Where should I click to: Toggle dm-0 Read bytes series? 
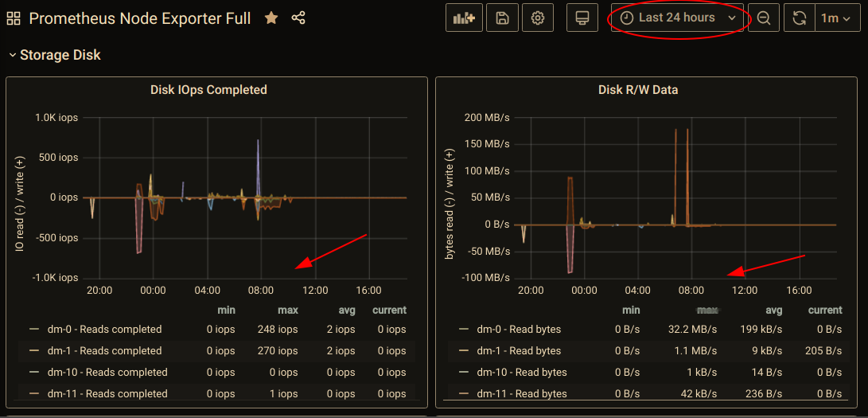point(519,330)
